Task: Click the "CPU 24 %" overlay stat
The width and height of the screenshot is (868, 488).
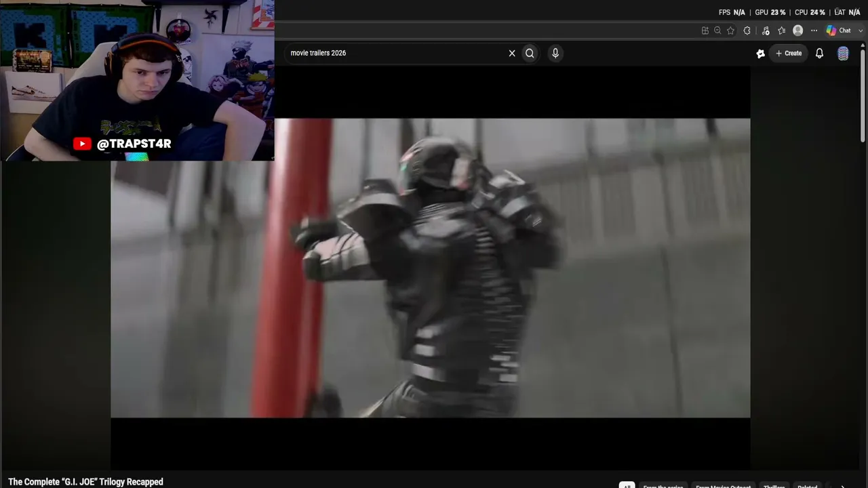Action: tap(810, 12)
